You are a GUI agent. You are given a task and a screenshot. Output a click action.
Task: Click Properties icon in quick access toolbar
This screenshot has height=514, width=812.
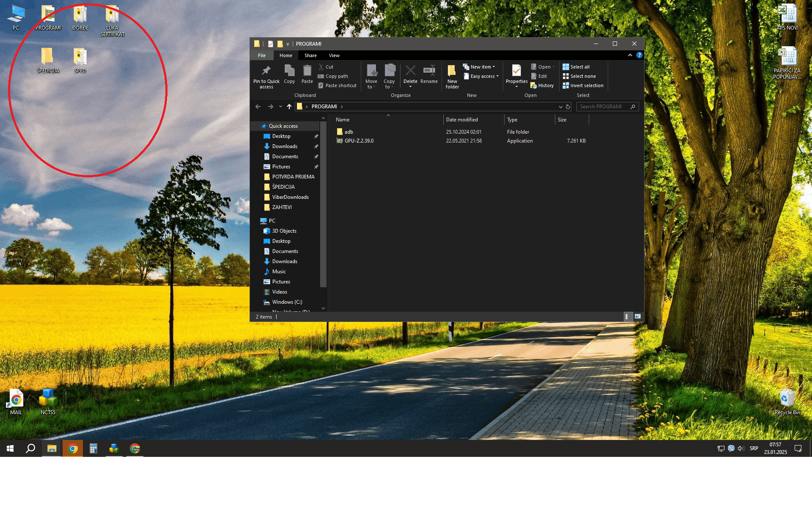coord(271,44)
